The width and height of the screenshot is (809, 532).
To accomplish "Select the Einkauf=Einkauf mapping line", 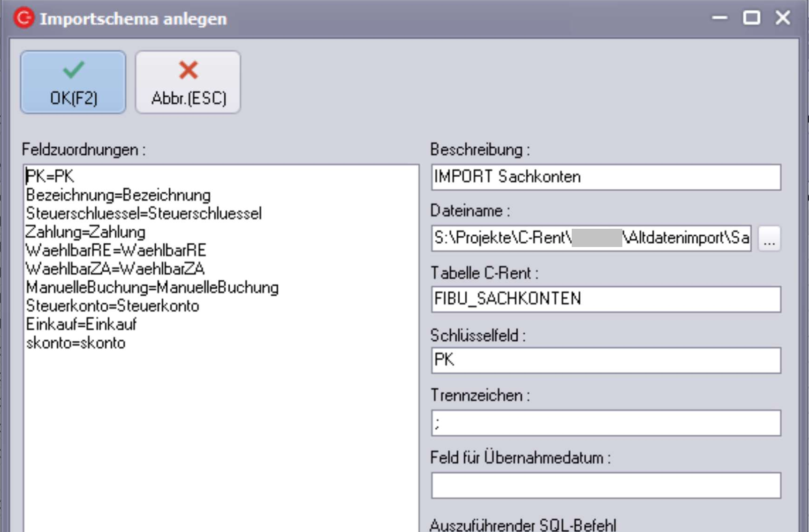I will pos(81,324).
